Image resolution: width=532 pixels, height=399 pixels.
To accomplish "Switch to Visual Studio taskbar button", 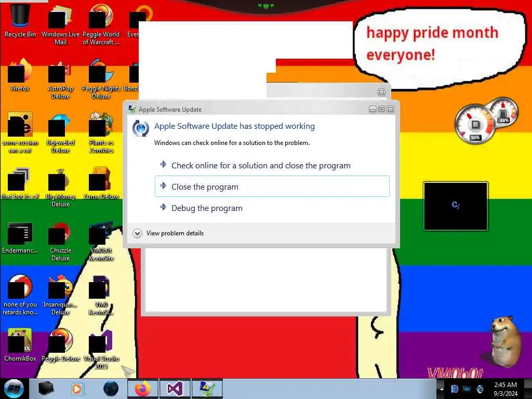I will (175, 389).
